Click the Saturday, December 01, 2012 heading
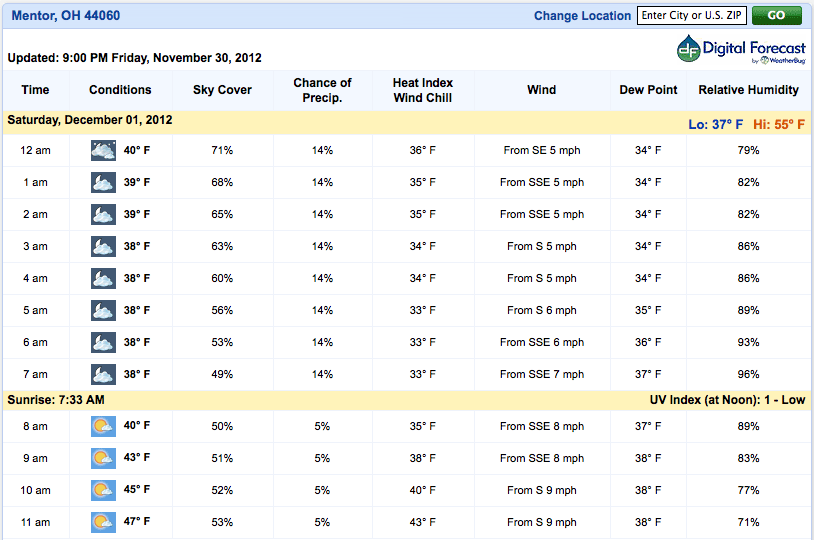814x540 pixels. (90, 120)
